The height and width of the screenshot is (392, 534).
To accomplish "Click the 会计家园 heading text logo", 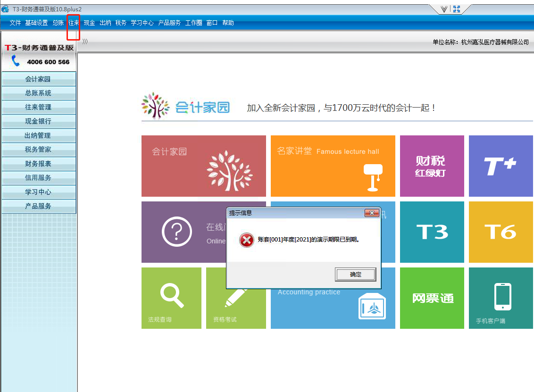I will click(x=202, y=107).
